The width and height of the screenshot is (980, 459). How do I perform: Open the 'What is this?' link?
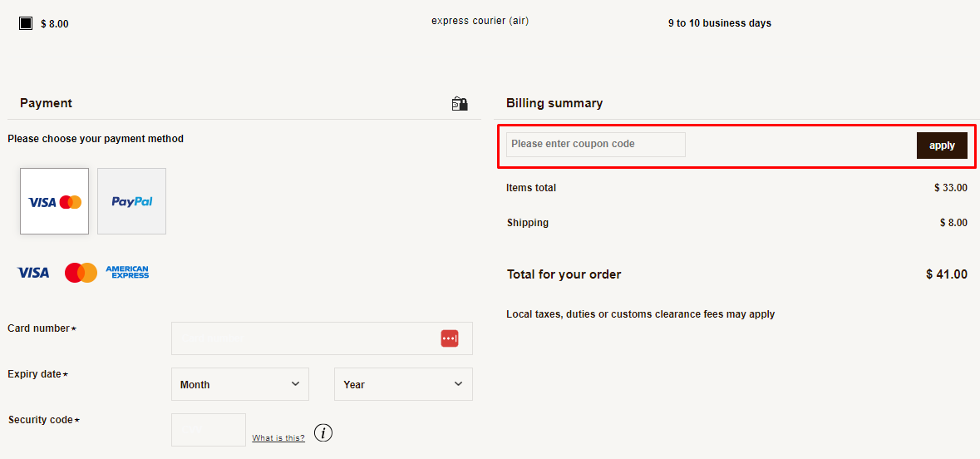[x=278, y=437]
